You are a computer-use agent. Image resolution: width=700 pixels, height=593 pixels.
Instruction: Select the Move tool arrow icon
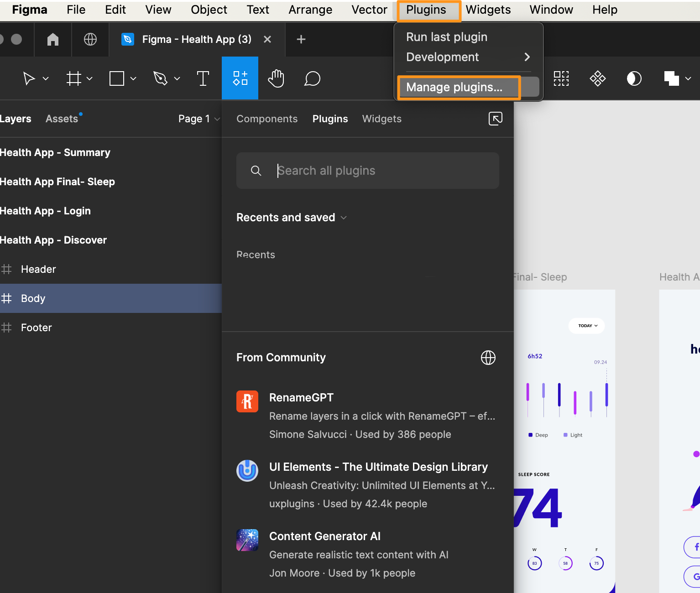pos(29,78)
